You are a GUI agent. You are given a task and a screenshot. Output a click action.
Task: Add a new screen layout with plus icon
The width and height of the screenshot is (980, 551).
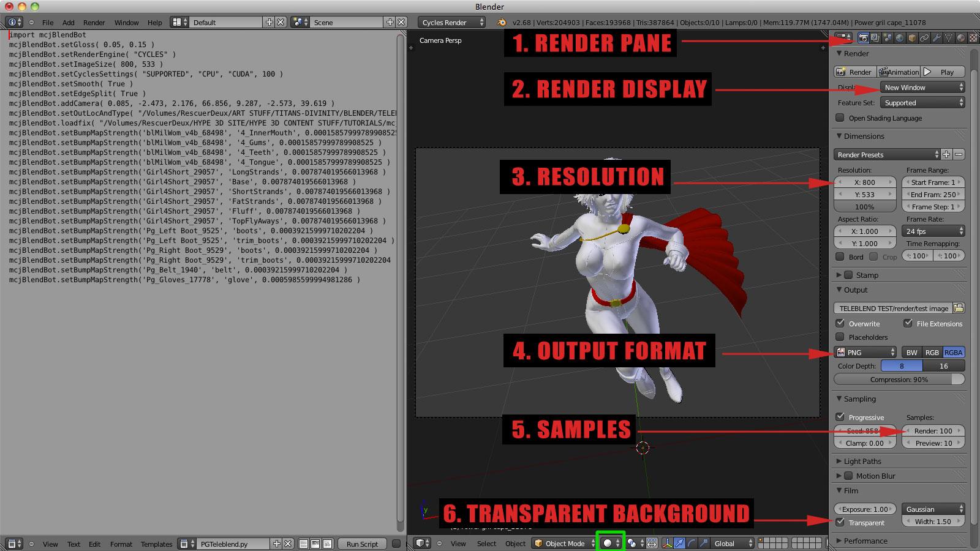(269, 22)
